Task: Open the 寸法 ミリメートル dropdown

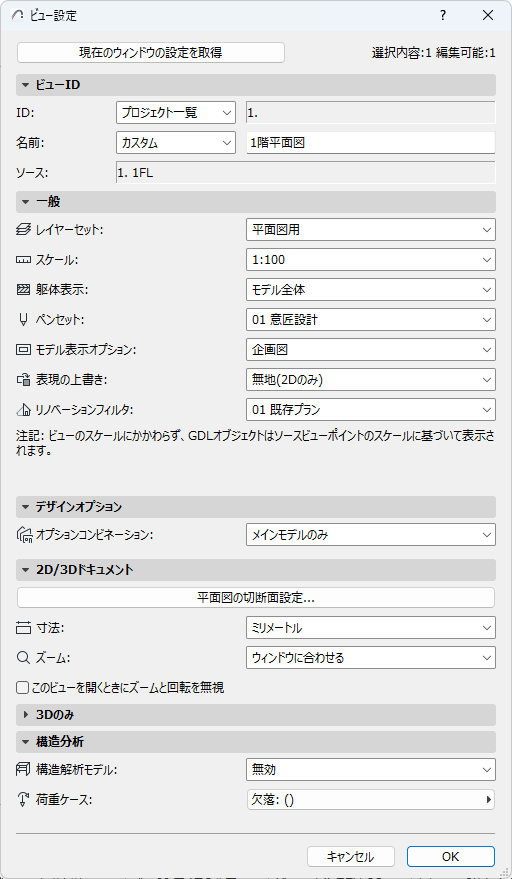Action: pos(371,628)
